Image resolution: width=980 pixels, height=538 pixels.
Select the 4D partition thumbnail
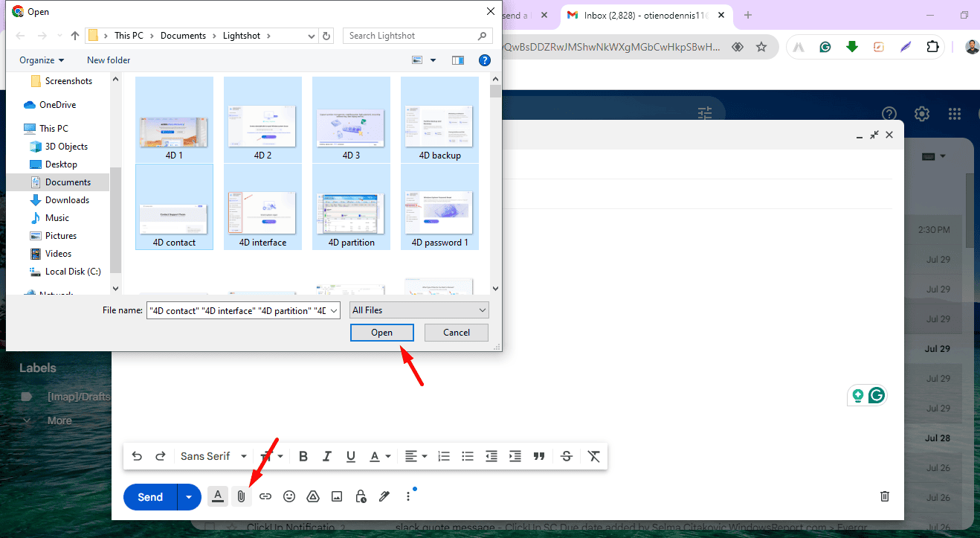point(352,207)
